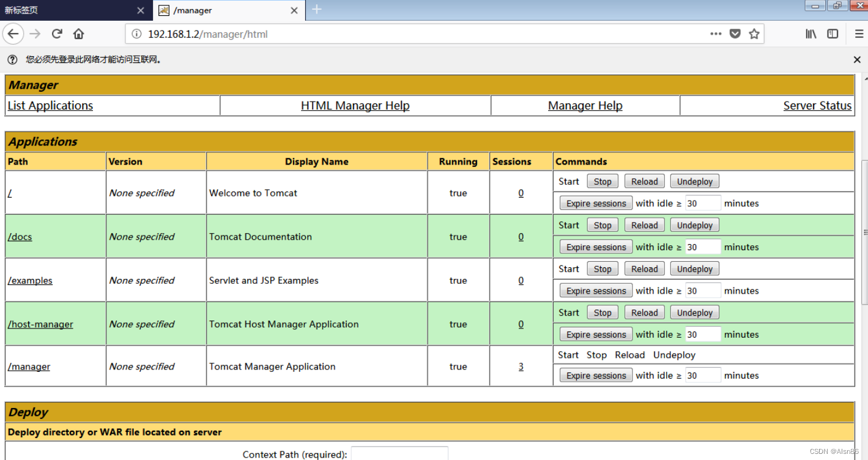The height and width of the screenshot is (460, 868).
Task: Stop the /host-manager application
Action: coord(603,313)
